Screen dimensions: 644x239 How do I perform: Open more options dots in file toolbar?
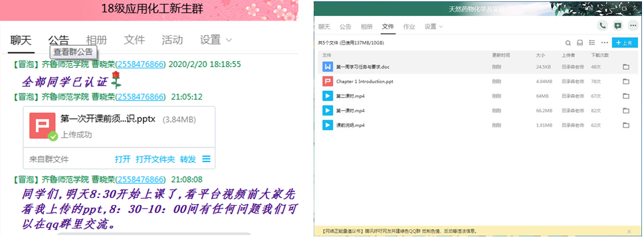(604, 42)
